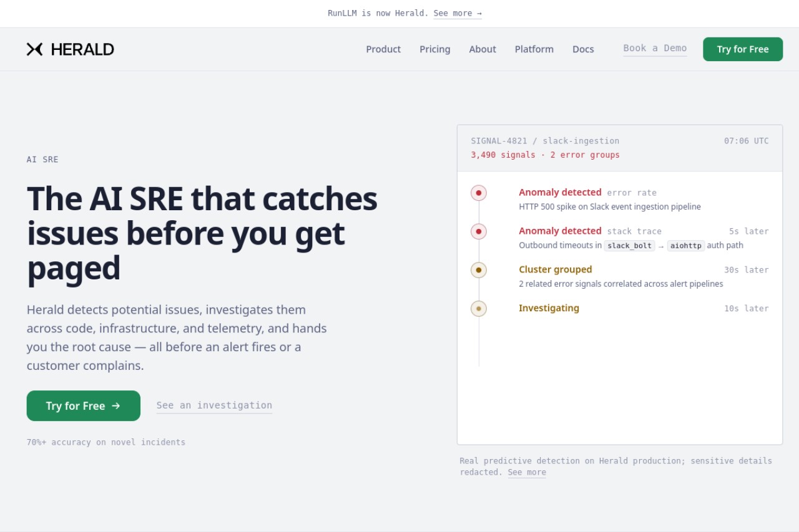The width and height of the screenshot is (799, 532).
Task: Click the timeline dot beside Cluster grouped
Action: click(x=479, y=270)
